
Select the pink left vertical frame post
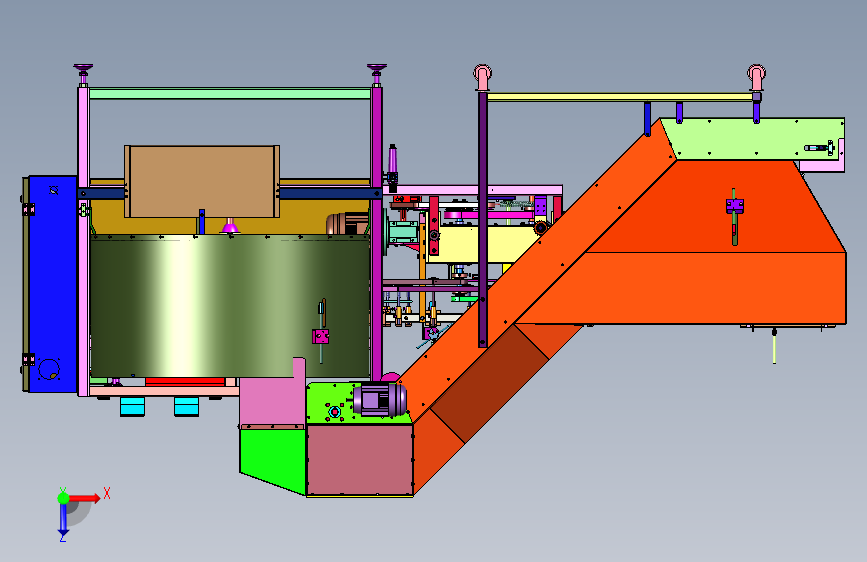point(83,241)
